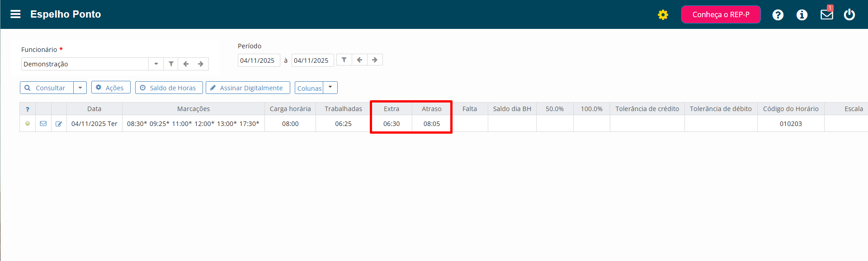Viewport: 868px width, 261px height.
Task: Click the Tolerância de débito column header
Action: pos(721,109)
